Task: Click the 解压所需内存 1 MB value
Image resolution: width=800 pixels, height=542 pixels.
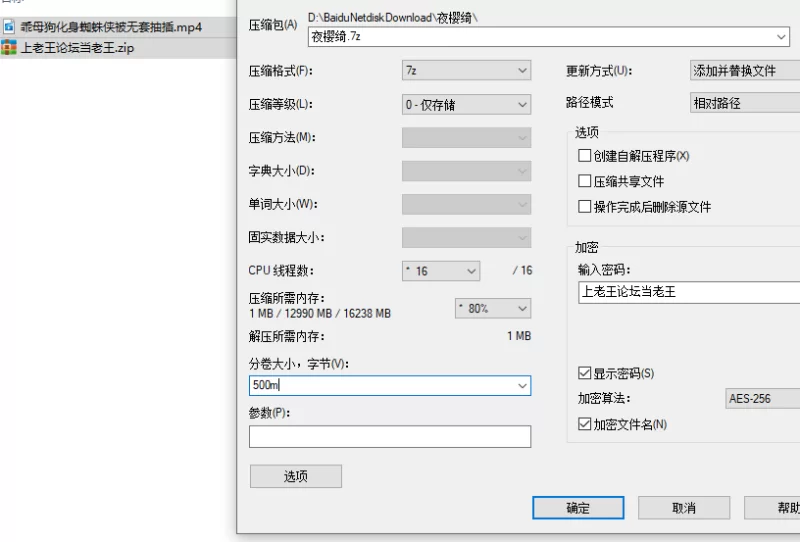Action: [x=519, y=336]
